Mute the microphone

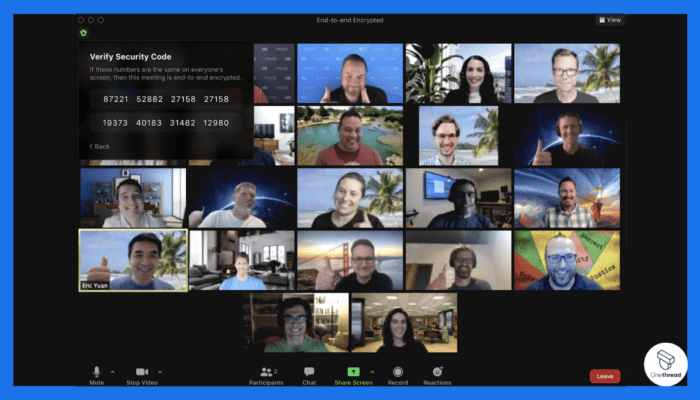(x=97, y=373)
